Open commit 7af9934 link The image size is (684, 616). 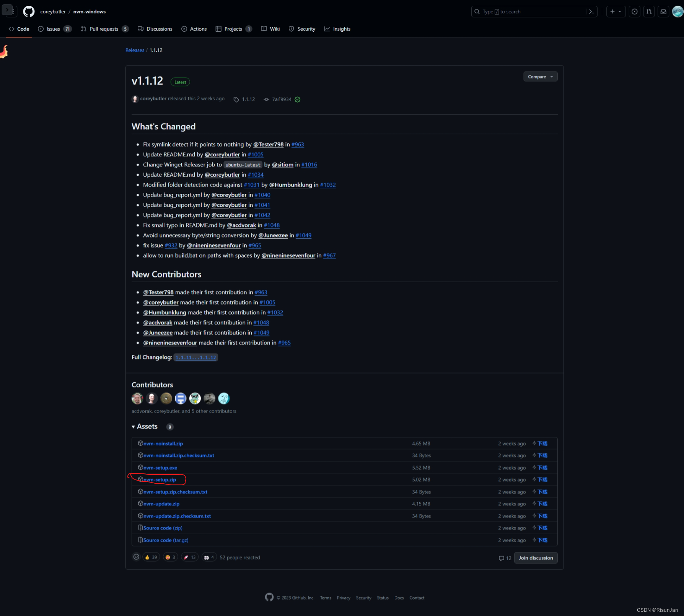point(282,99)
